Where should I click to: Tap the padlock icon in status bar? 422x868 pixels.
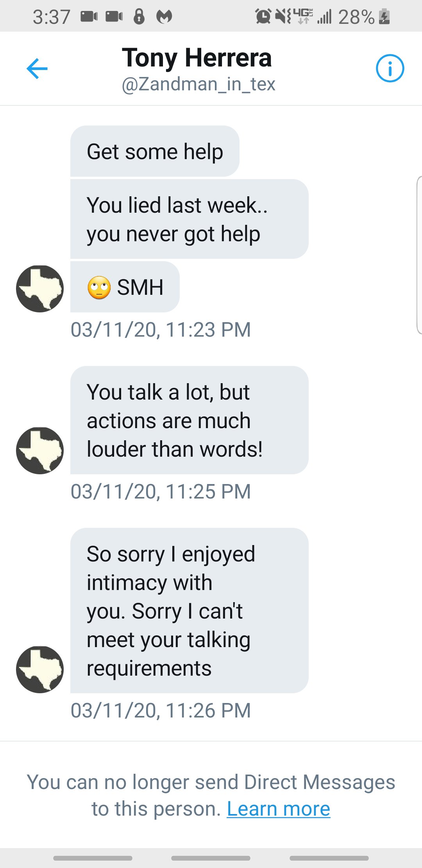(x=139, y=16)
